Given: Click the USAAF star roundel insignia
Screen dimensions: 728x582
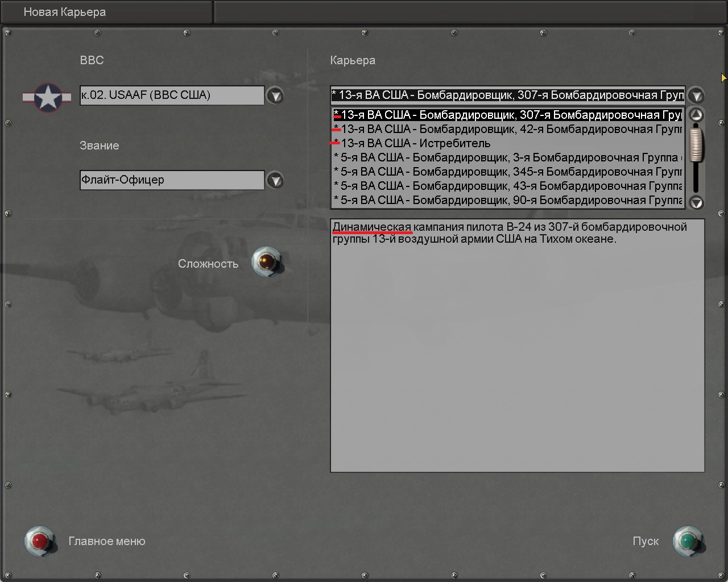Looking at the screenshot, I should coord(48,97).
